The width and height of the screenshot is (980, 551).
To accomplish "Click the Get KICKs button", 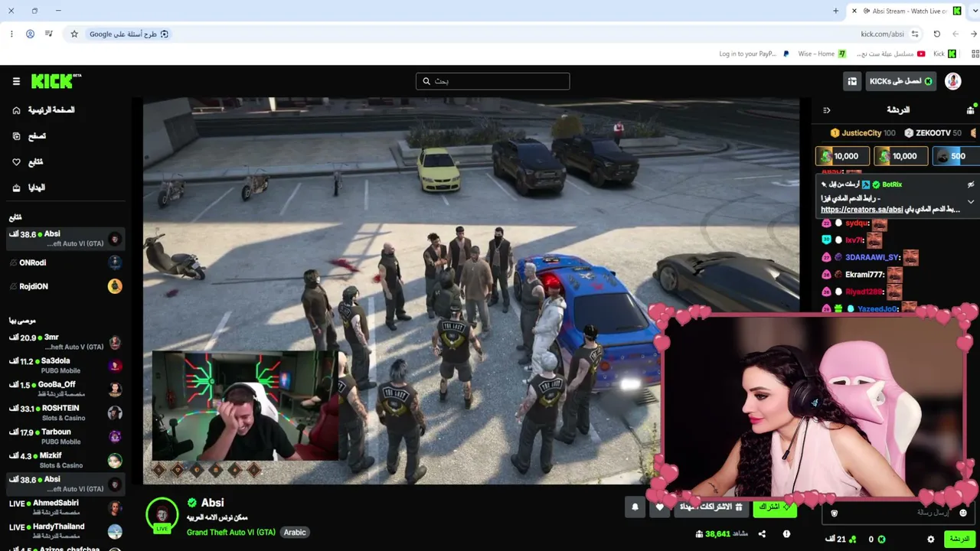I will (x=901, y=81).
